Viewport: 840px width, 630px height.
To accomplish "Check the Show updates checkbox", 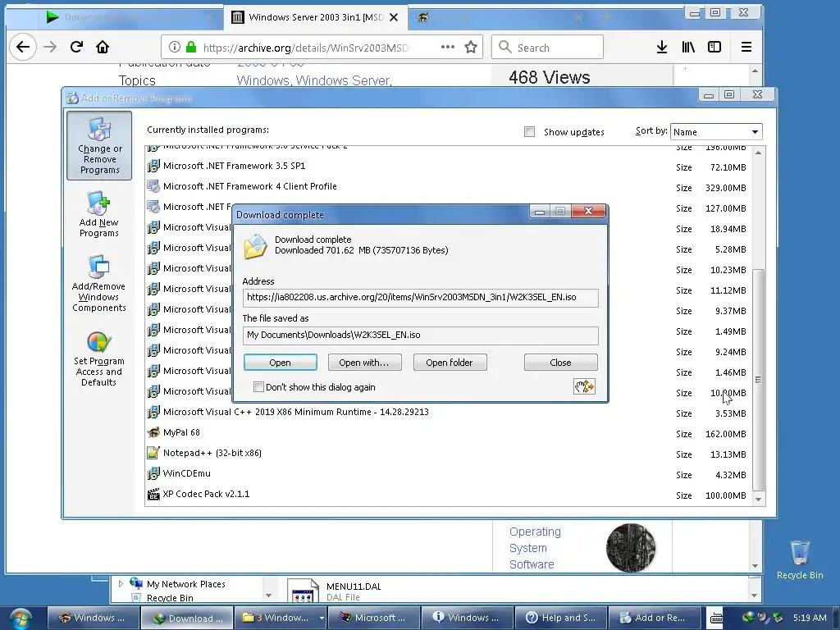I will [x=529, y=132].
